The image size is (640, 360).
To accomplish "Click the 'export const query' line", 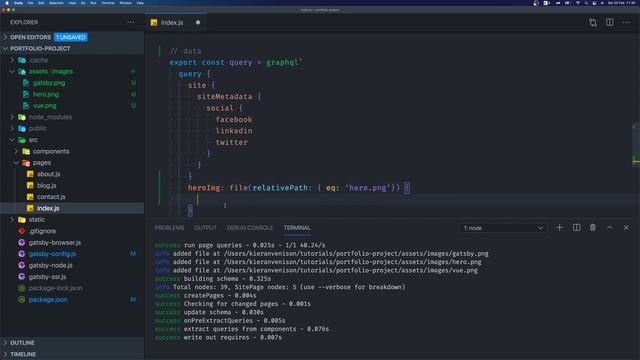I will 236,62.
